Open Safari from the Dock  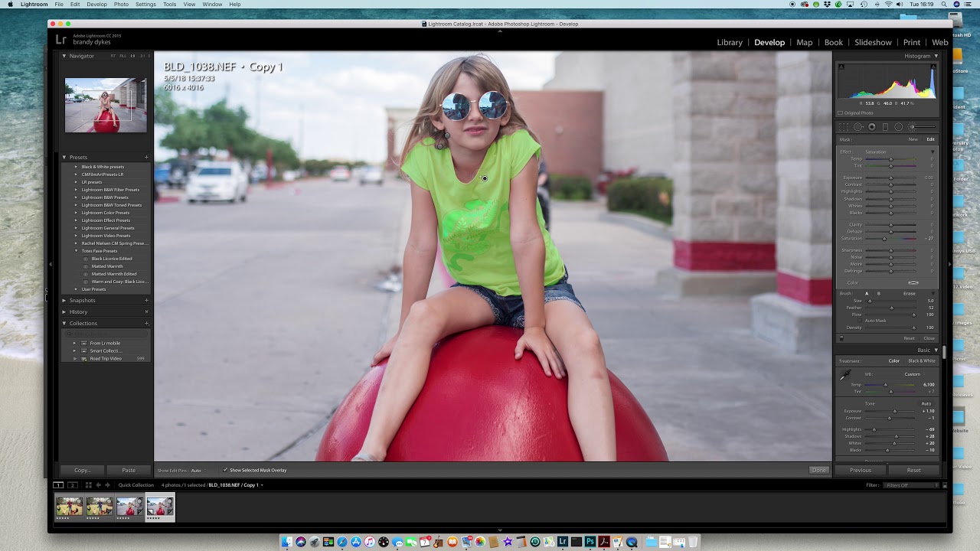342,542
